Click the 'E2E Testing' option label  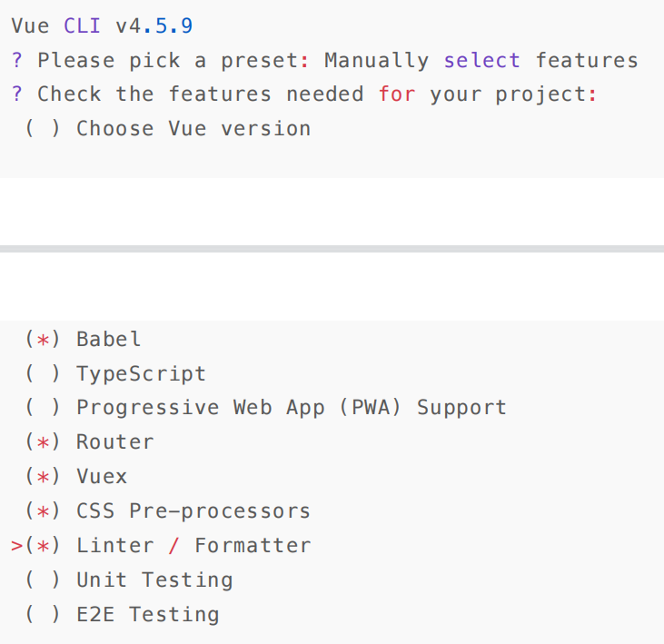coord(147,615)
